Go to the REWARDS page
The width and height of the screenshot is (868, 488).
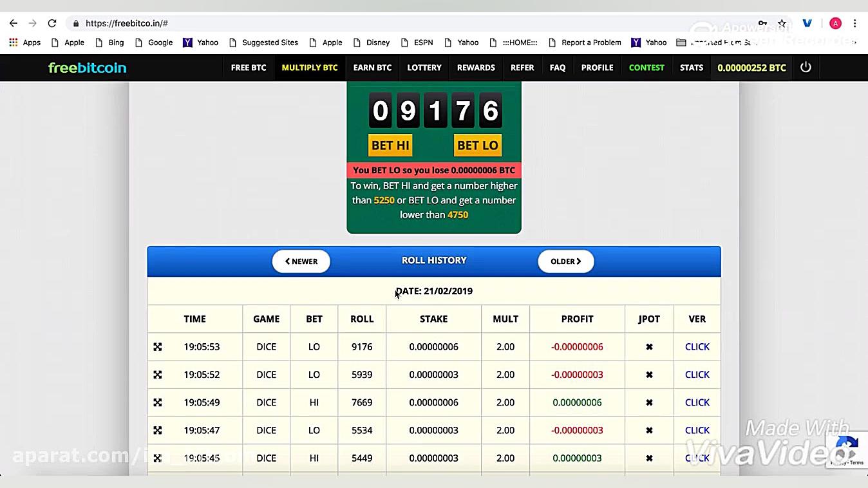point(476,68)
